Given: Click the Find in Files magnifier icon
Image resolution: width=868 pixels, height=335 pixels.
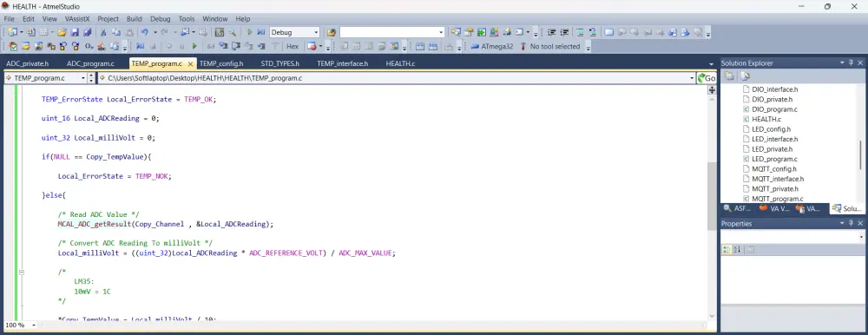Looking at the screenshot, I should tap(233, 33).
